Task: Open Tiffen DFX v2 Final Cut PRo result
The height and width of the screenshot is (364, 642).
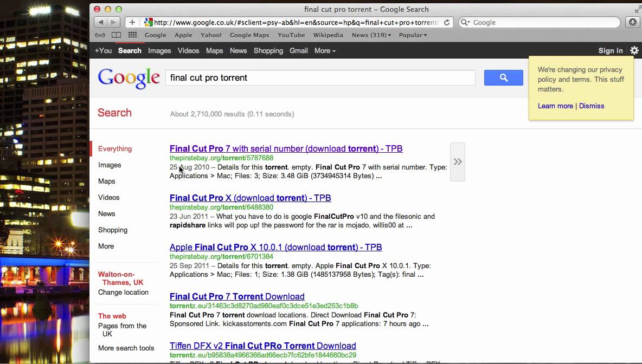Action: [263, 346]
